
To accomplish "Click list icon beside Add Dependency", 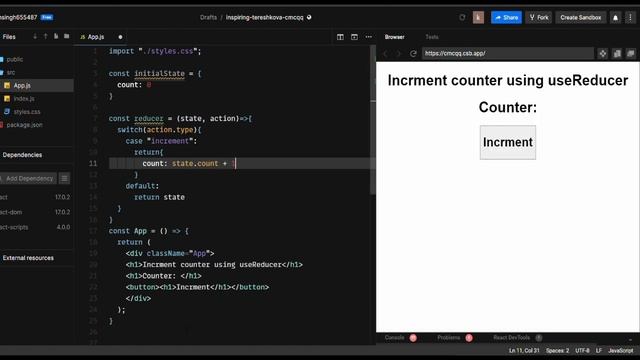I will click(x=64, y=178).
